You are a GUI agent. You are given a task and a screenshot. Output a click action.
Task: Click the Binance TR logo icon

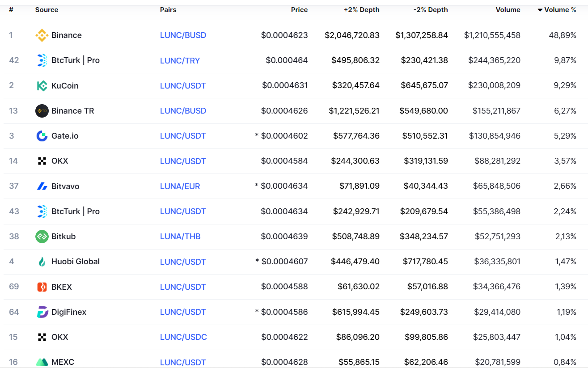[x=42, y=111]
